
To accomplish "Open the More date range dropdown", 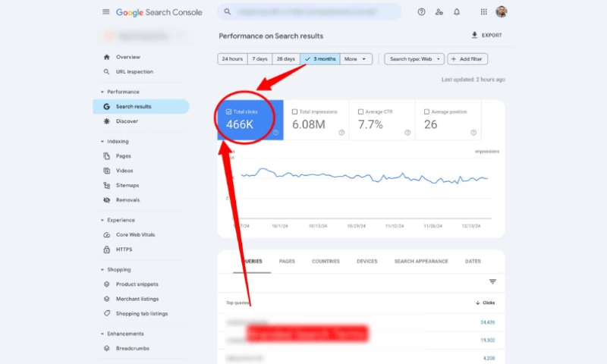I will [x=356, y=59].
